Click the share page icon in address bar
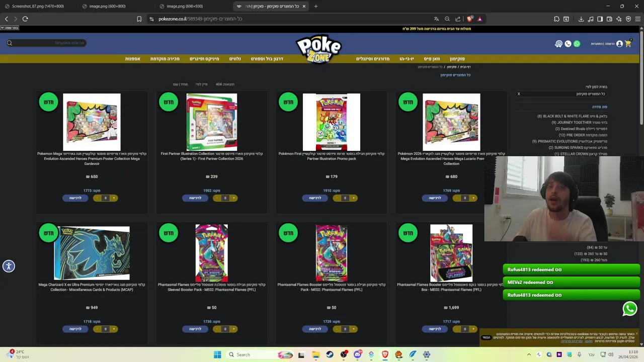The image size is (644, 362). pyautogui.click(x=458, y=19)
